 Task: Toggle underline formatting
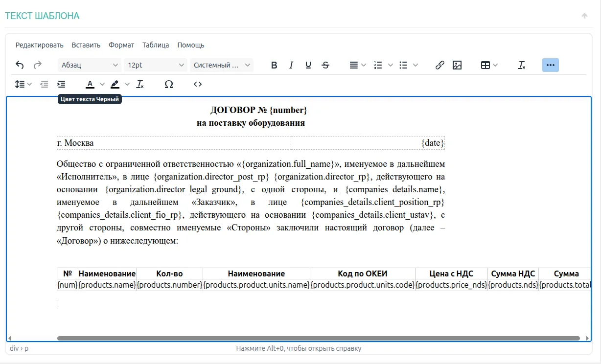(308, 65)
